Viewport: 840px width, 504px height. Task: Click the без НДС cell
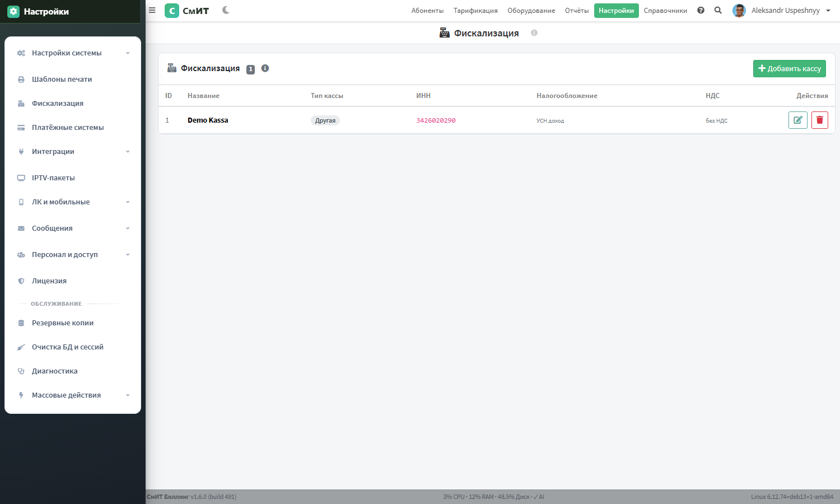coord(717,121)
